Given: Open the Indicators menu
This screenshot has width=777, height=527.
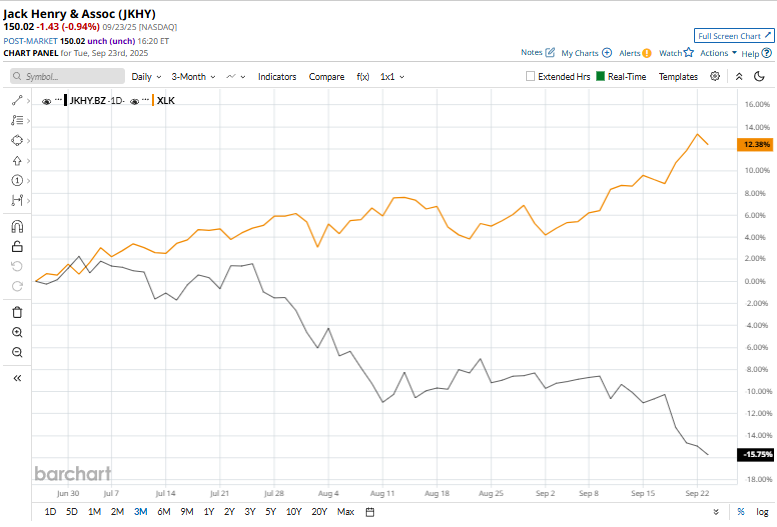Looking at the screenshot, I should (x=277, y=77).
